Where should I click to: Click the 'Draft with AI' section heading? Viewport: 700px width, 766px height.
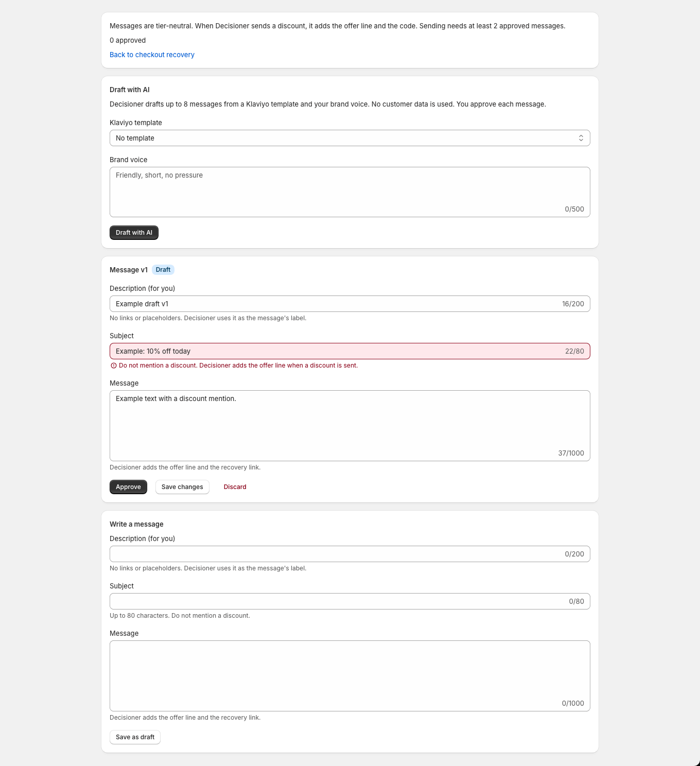pos(130,90)
